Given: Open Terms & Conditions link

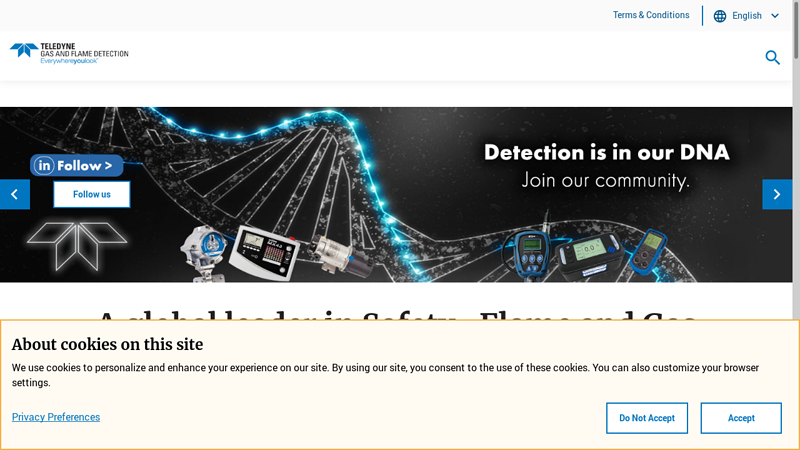Looking at the screenshot, I should click(x=651, y=15).
